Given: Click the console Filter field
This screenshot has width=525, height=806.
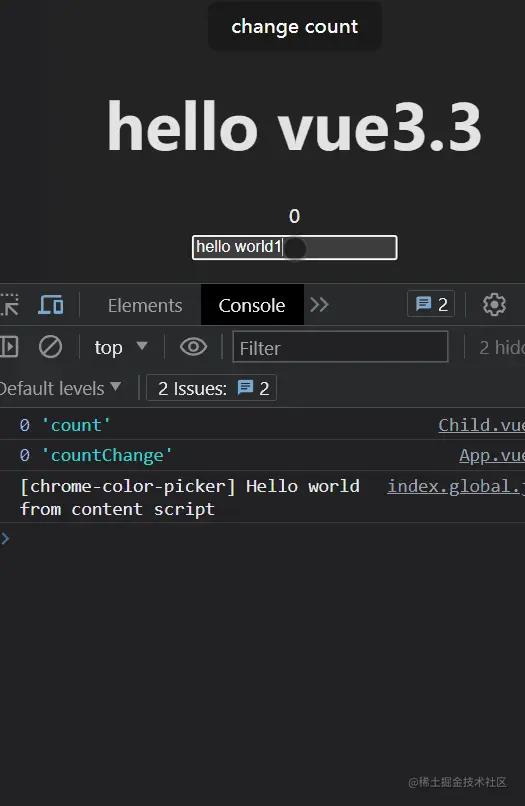Looking at the screenshot, I should [x=340, y=347].
